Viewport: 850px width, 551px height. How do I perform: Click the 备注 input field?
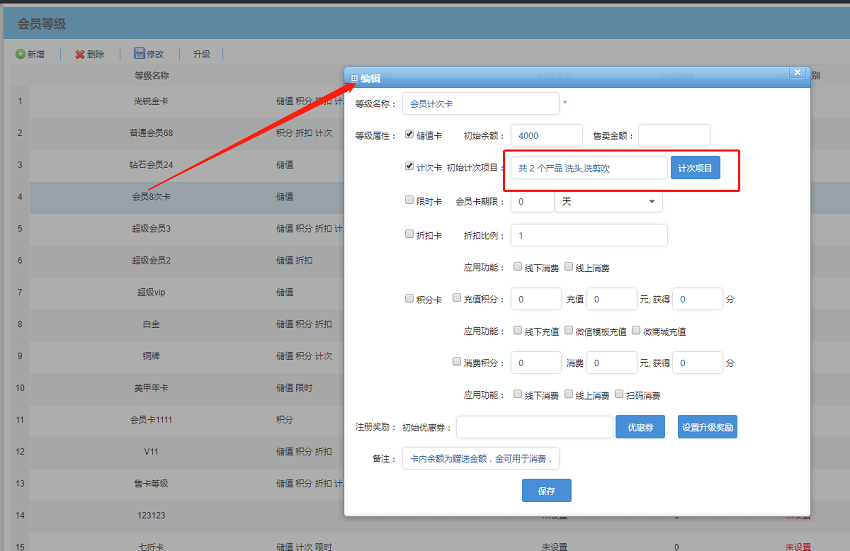tap(480, 458)
